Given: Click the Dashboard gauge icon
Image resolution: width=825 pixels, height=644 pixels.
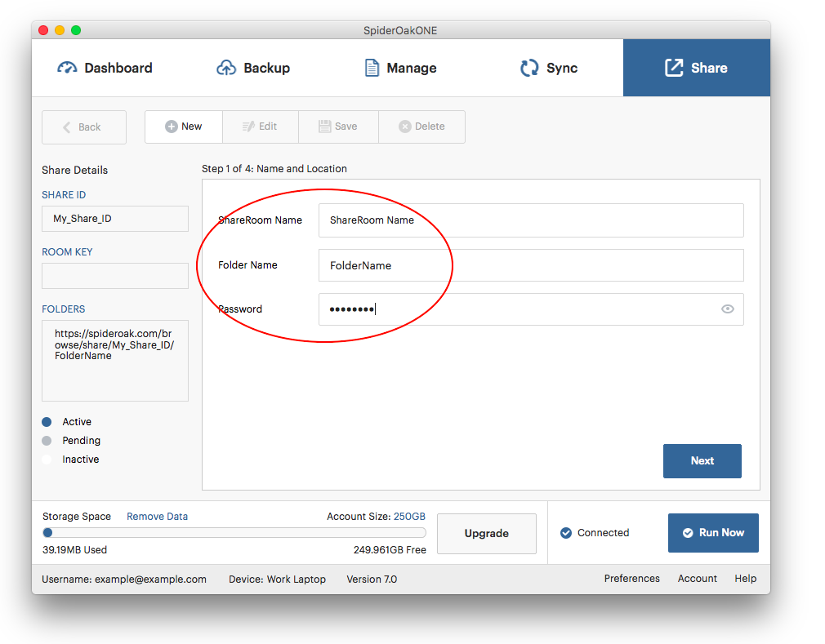Looking at the screenshot, I should [67, 68].
